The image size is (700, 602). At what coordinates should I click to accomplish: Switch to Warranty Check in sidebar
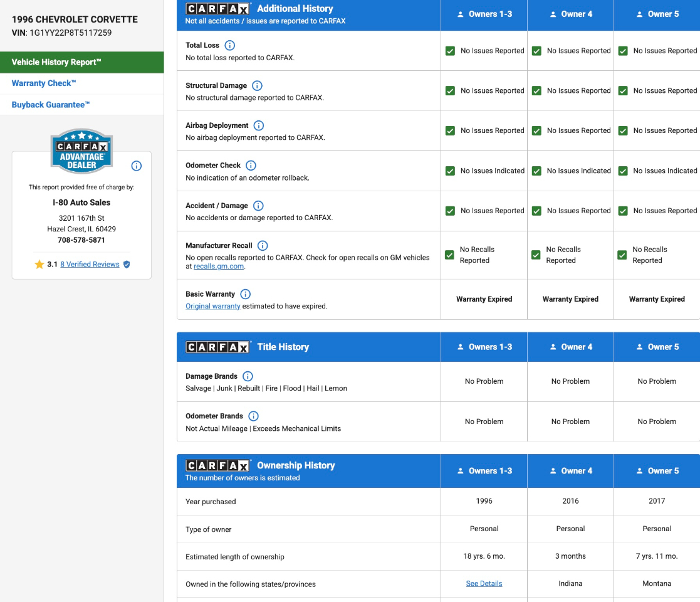coord(44,83)
